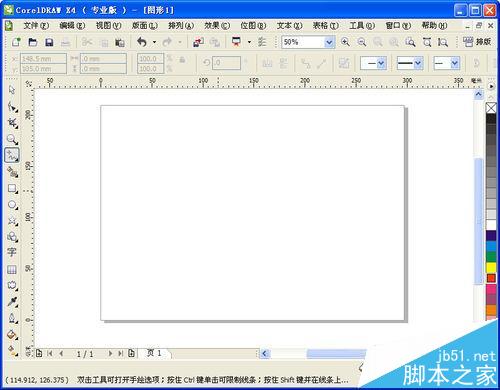Create a new document from toolbar
This screenshot has height=390, width=500.
tap(16, 42)
